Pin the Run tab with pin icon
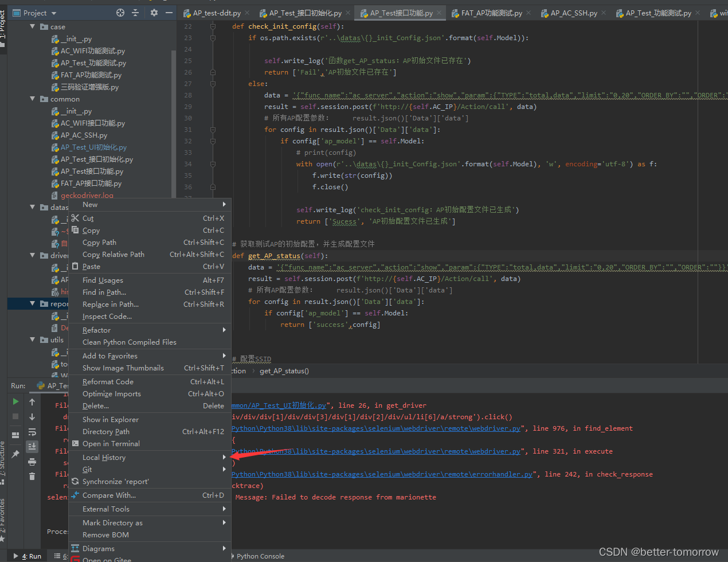 [x=15, y=454]
